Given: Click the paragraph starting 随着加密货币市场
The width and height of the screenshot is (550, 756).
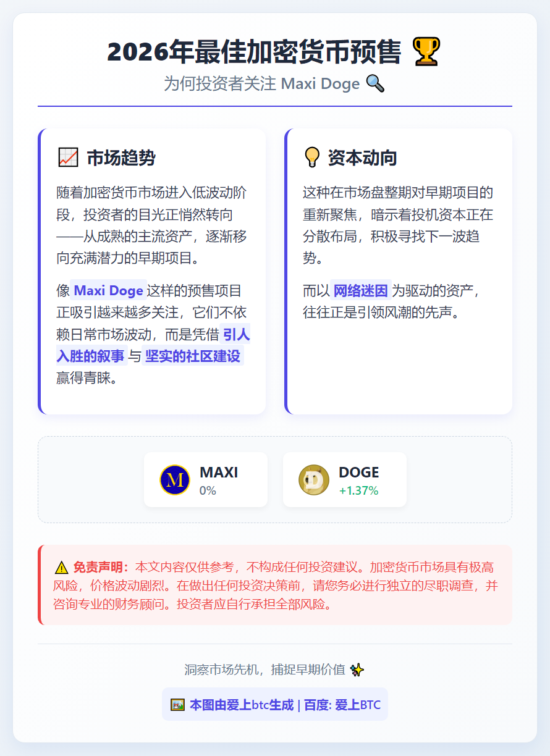Looking at the screenshot, I should point(151,225).
